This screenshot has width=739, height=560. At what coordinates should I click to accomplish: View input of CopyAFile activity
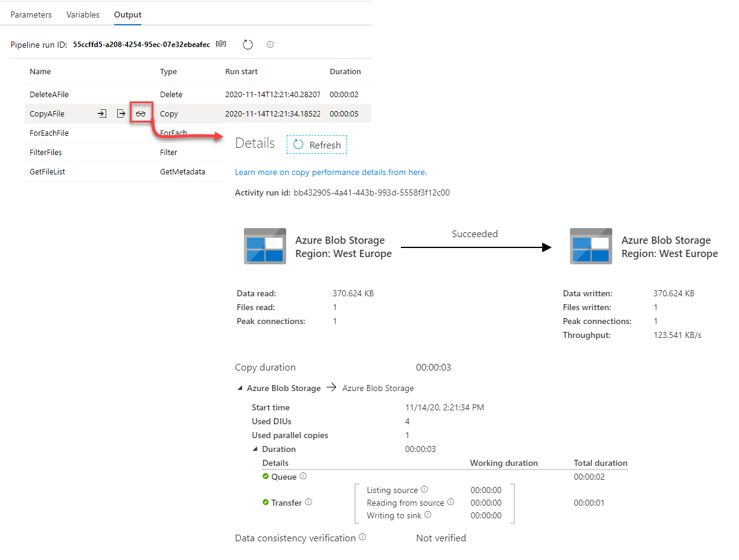102,113
